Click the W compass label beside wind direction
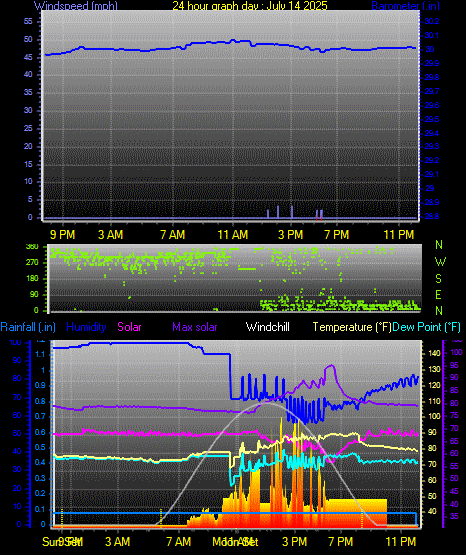 click(x=440, y=262)
